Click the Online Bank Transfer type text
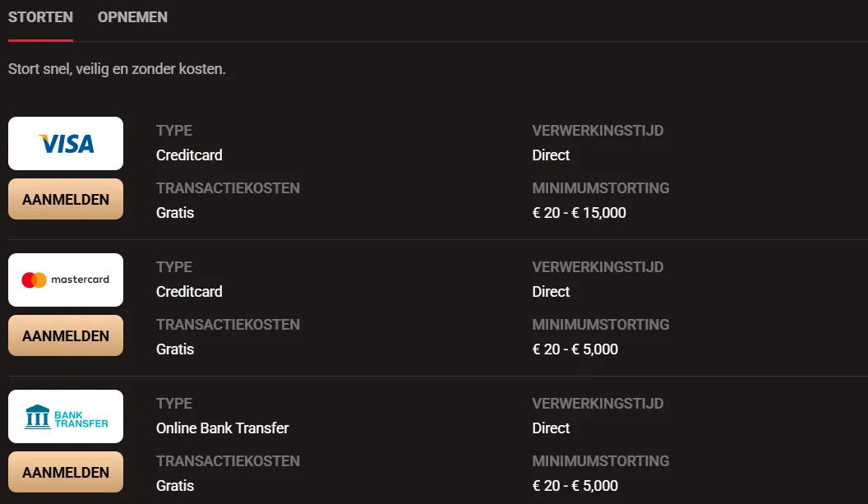The width and height of the screenshot is (868, 504). (x=223, y=428)
